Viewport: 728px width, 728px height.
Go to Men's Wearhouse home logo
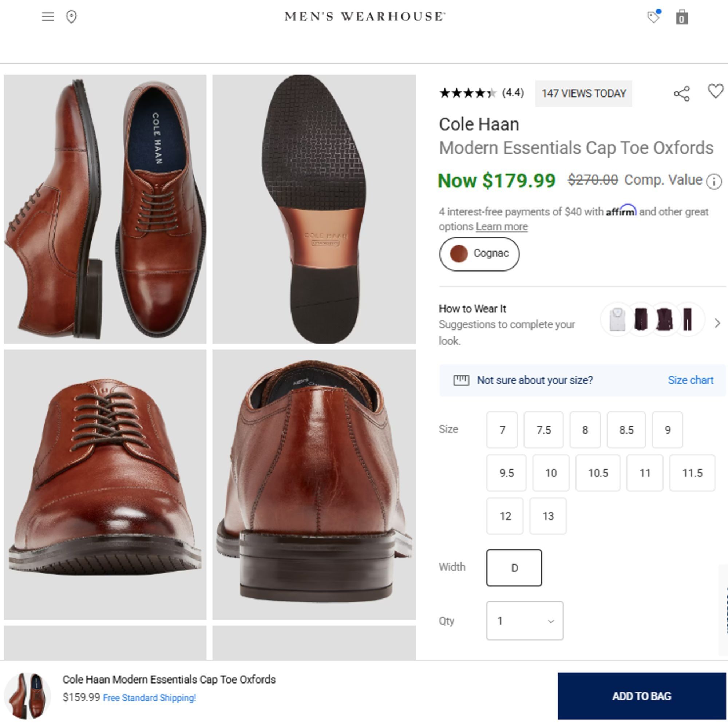pos(364,17)
